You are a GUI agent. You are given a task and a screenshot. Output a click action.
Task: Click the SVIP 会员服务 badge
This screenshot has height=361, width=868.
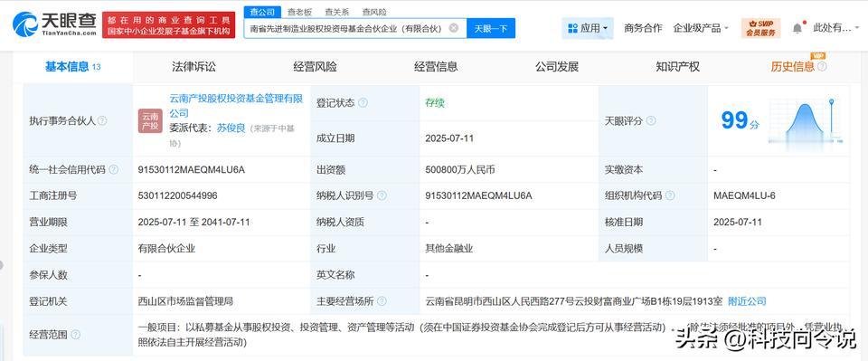click(x=760, y=28)
